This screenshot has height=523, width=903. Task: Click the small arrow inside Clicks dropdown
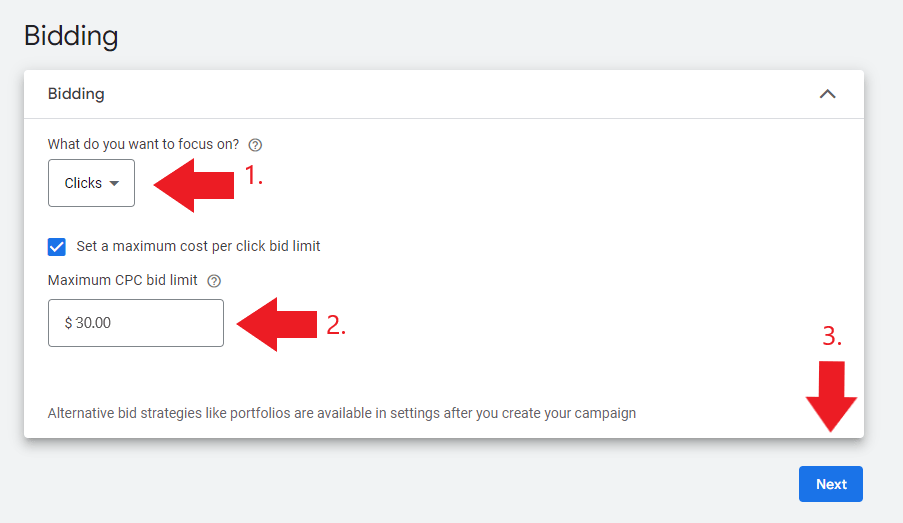click(x=114, y=184)
